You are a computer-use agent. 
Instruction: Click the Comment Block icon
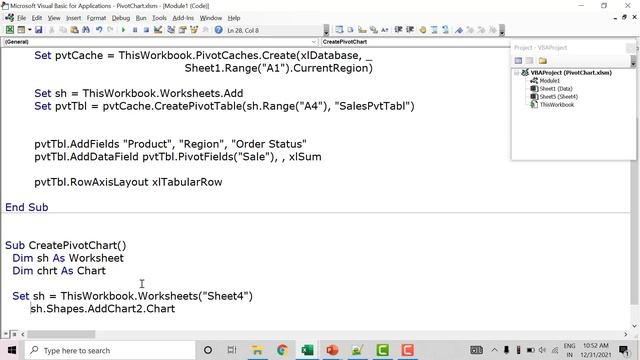tap(434, 30)
